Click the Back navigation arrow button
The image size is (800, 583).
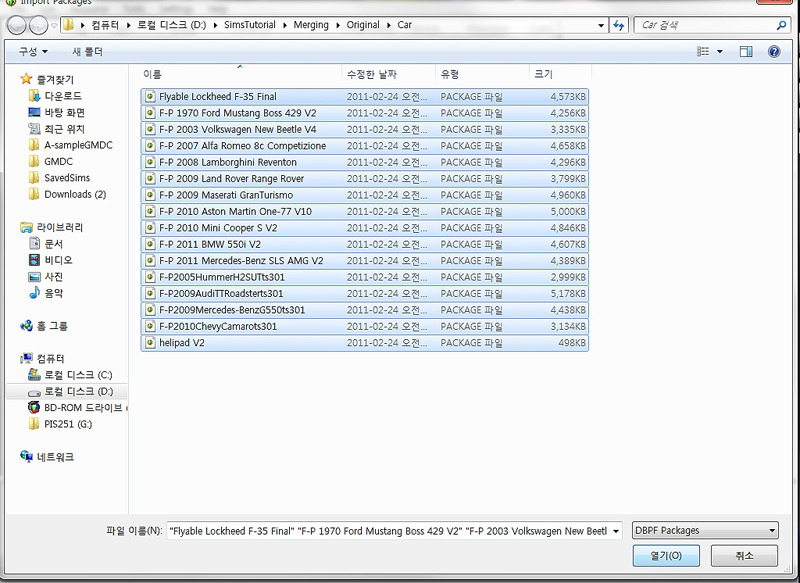(x=16, y=25)
